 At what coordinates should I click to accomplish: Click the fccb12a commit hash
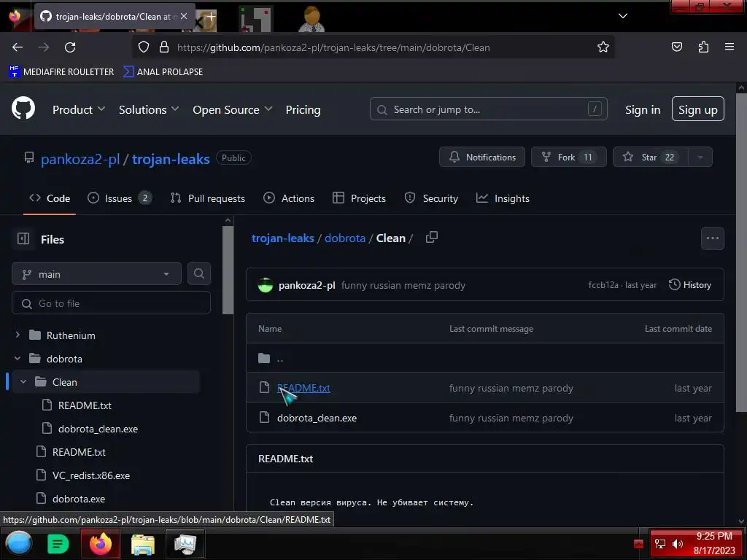click(x=603, y=285)
